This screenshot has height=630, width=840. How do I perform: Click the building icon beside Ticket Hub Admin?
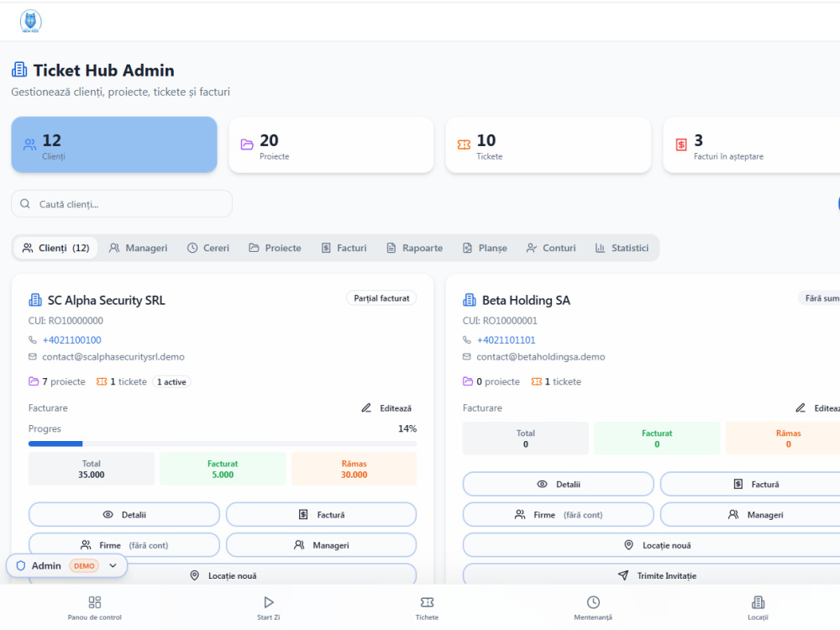19,70
